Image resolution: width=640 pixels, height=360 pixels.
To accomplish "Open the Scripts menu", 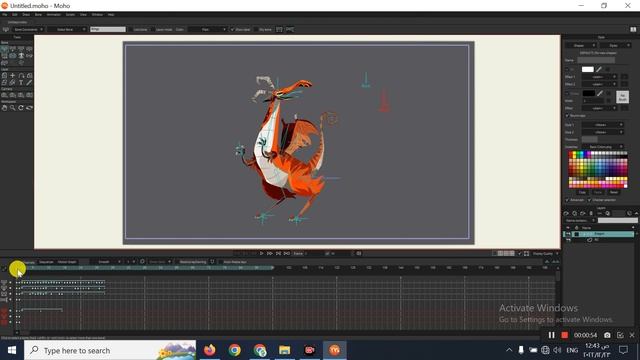I will (70, 15).
